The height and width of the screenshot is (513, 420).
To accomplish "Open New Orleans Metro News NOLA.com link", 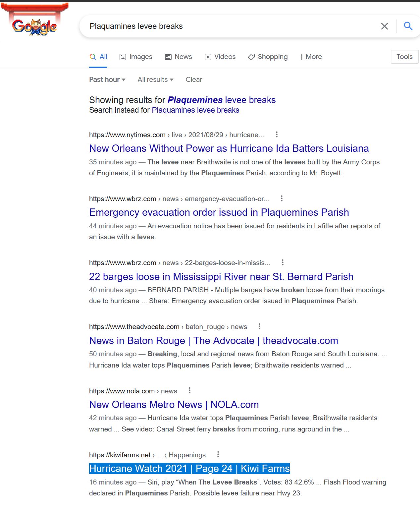I will pyautogui.click(x=174, y=404).
